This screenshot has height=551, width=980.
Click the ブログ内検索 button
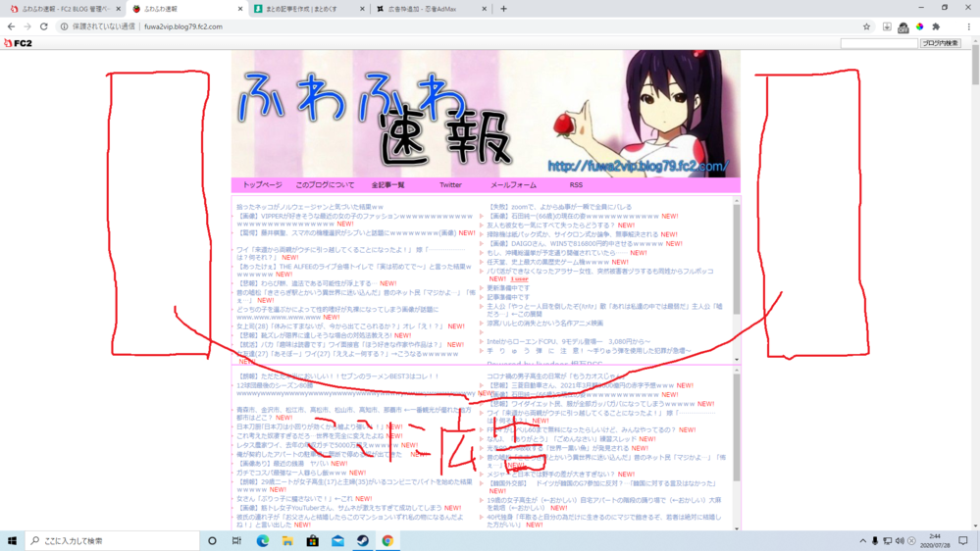[940, 43]
